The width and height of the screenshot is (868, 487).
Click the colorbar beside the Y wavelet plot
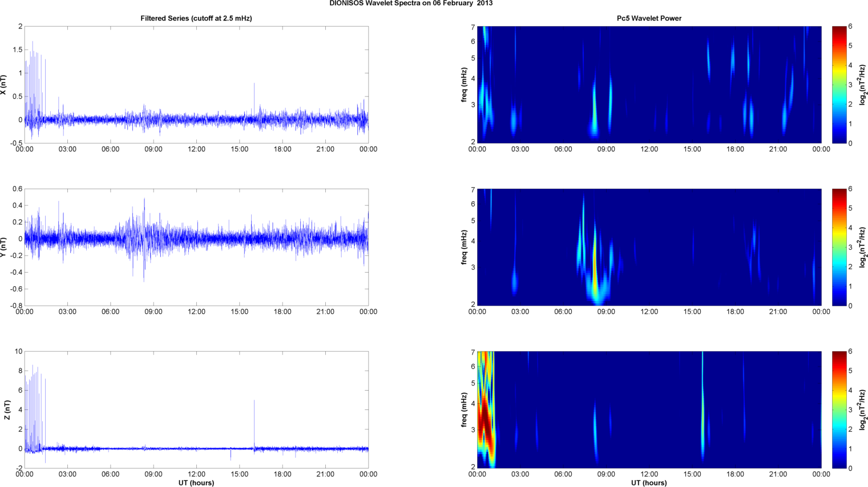839,247
